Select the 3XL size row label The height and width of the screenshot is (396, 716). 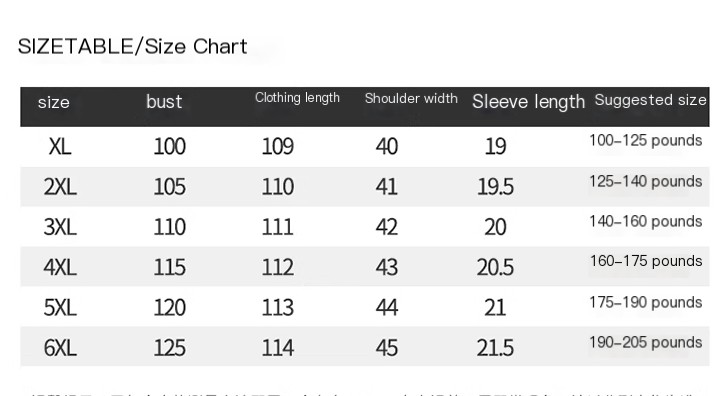point(60,227)
